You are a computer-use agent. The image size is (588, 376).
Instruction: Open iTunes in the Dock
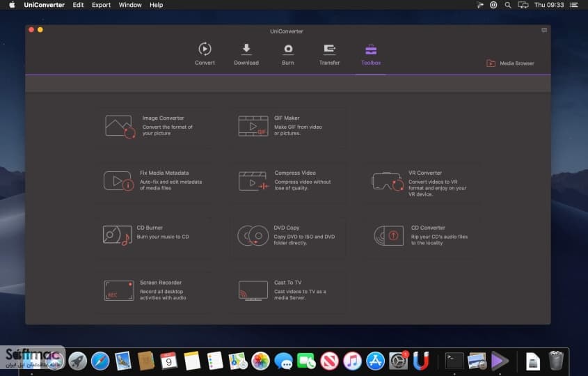tap(352, 361)
